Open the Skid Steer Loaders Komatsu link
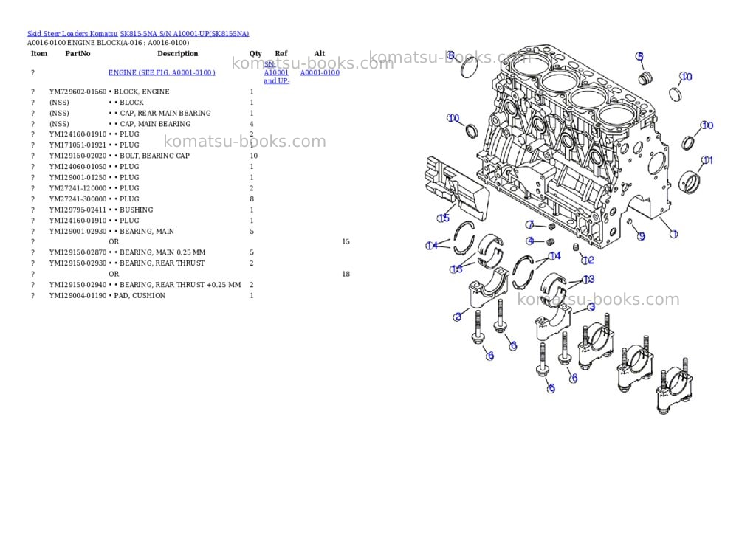Viewport: 756px width, 535px height. [72, 34]
